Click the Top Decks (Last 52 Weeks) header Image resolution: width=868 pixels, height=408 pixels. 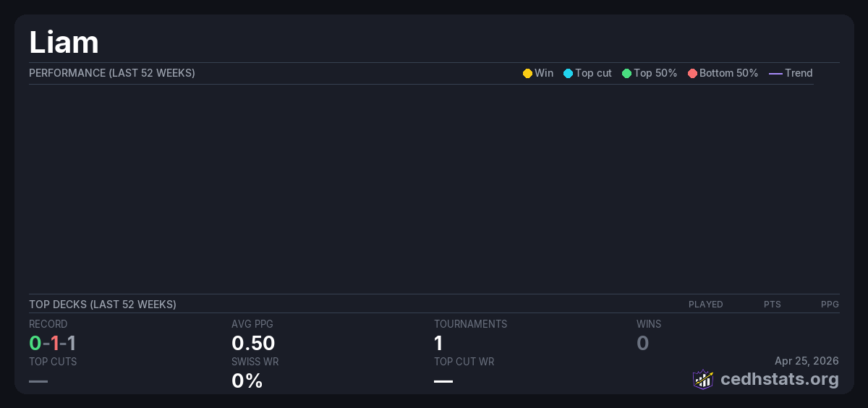[x=103, y=305]
